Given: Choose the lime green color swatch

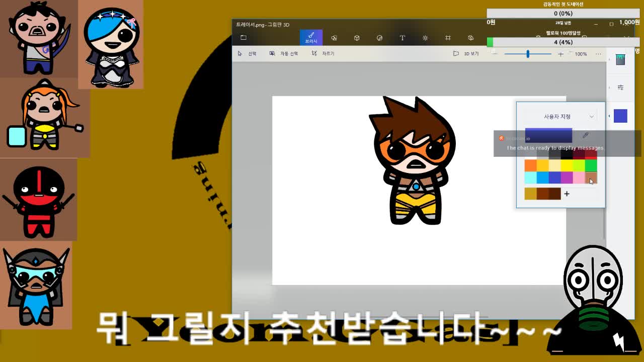Looking at the screenshot, I should coord(579,165).
